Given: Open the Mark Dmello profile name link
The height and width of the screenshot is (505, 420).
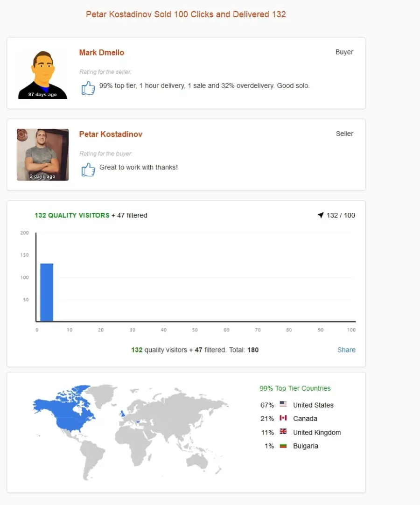Looking at the screenshot, I should pos(101,52).
